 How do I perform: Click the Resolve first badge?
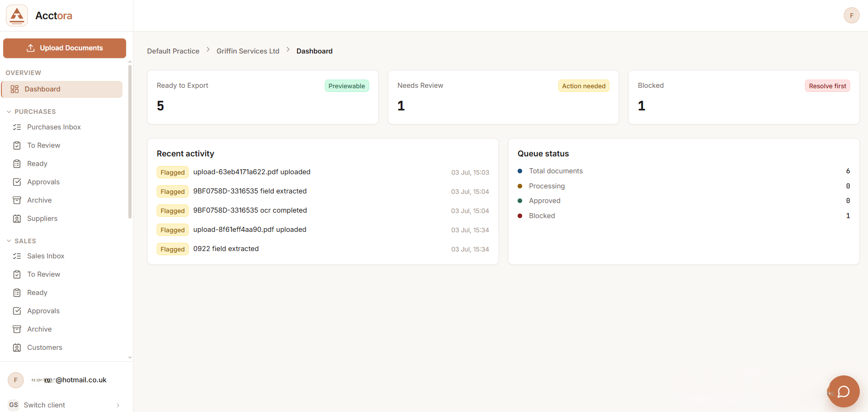[827, 86]
